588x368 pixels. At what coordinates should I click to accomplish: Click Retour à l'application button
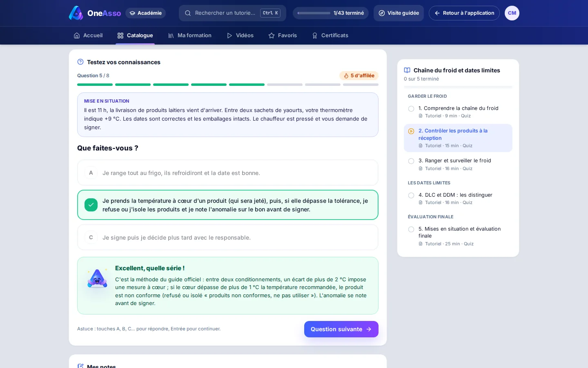[464, 13]
